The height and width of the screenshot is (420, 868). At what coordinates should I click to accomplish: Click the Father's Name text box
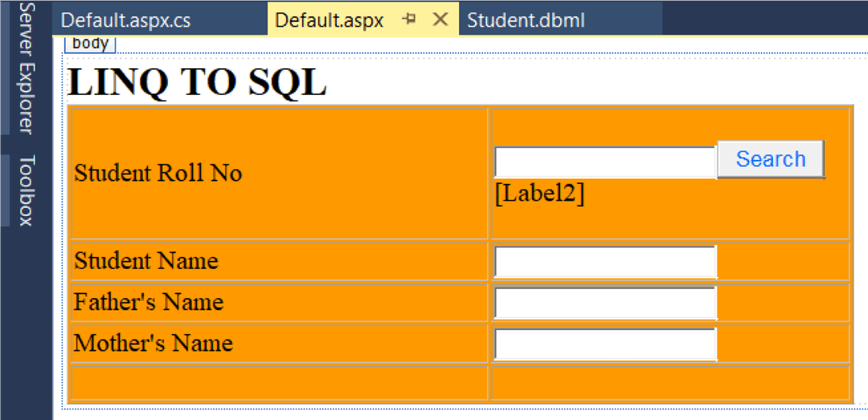[604, 303]
